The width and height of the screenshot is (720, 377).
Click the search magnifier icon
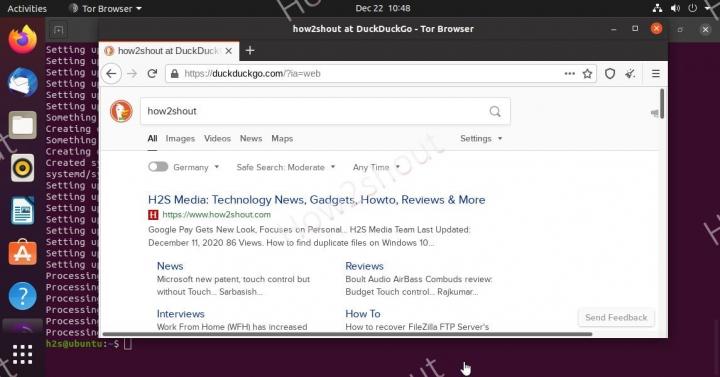pyautogui.click(x=495, y=111)
